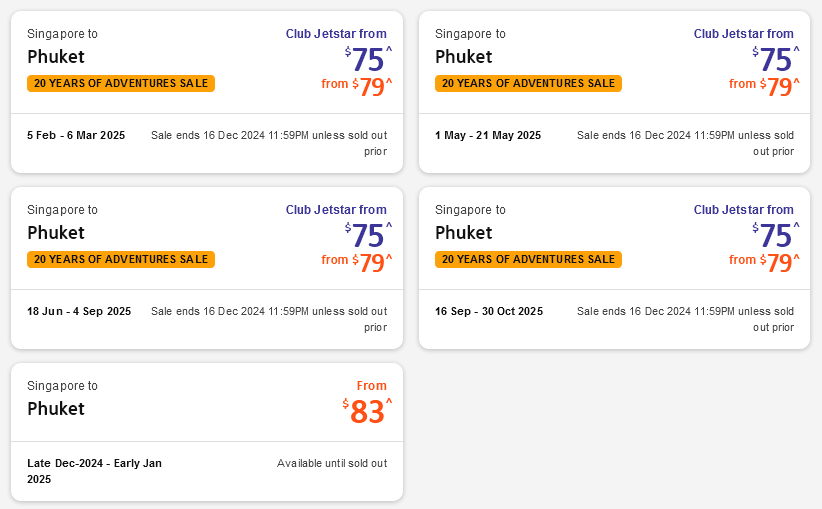Click the $75 Club price for 18 Jun - 4 Sep

(367, 235)
